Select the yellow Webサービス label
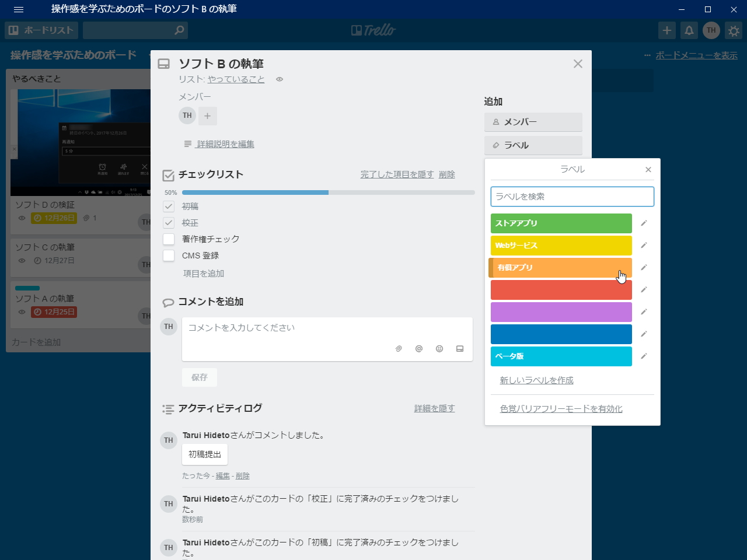Screen dimensions: 747x560 pyautogui.click(x=561, y=246)
